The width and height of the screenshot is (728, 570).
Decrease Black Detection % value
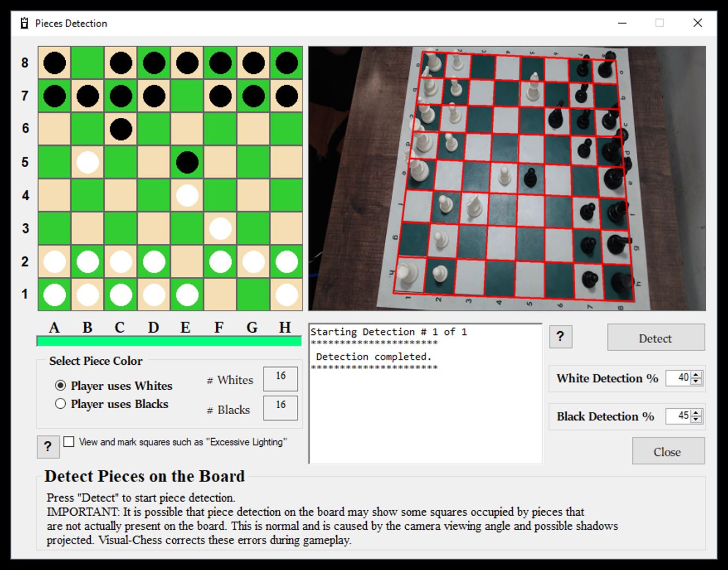click(x=696, y=420)
